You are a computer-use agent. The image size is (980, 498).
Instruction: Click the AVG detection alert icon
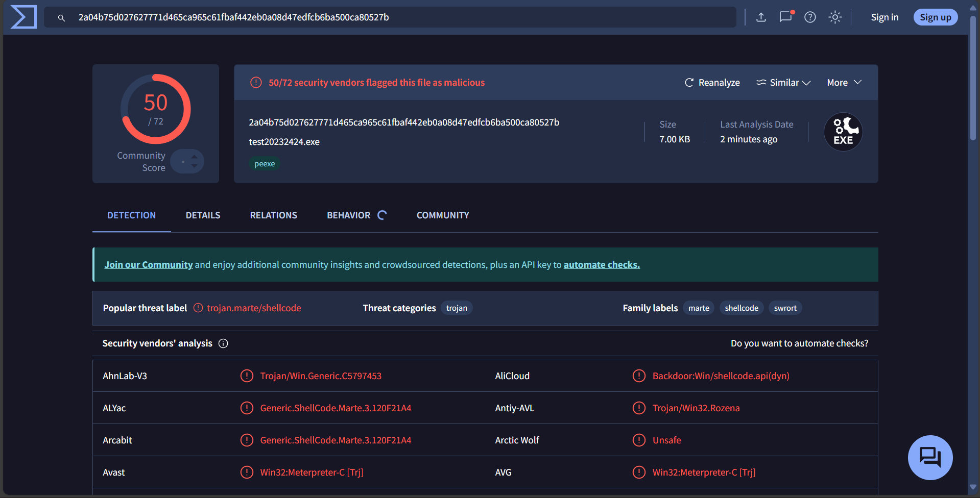(639, 472)
